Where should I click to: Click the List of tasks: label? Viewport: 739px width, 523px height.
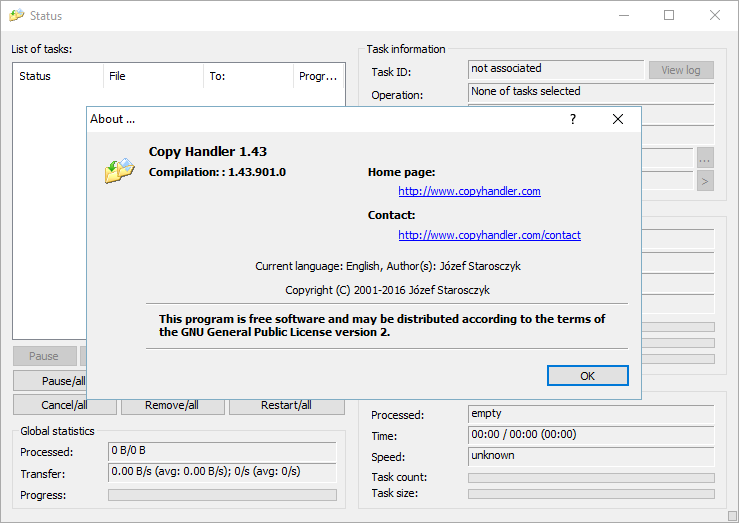[x=41, y=49]
